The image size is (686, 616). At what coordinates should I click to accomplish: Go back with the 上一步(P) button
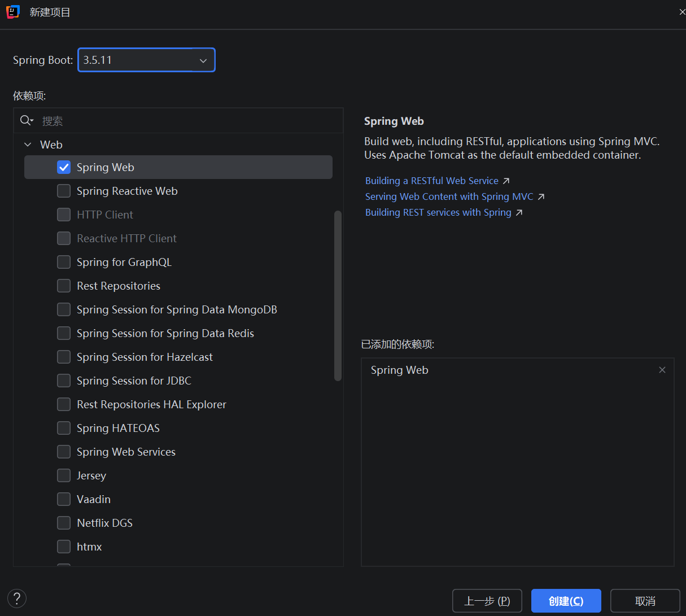pyautogui.click(x=487, y=601)
